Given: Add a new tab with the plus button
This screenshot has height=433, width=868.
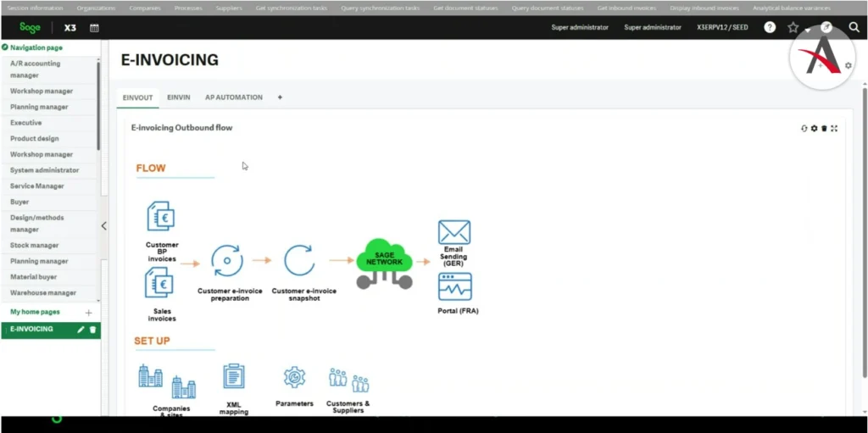Looking at the screenshot, I should [280, 97].
